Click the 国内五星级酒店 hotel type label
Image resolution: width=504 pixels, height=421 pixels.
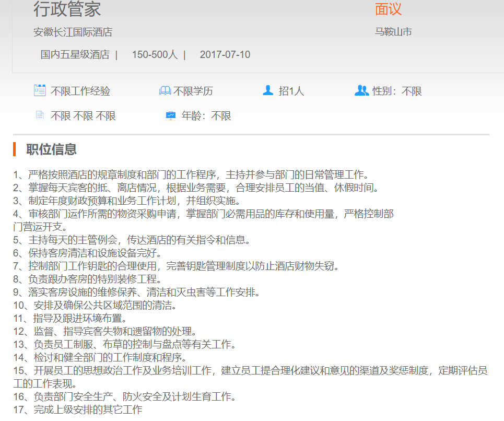[75, 54]
